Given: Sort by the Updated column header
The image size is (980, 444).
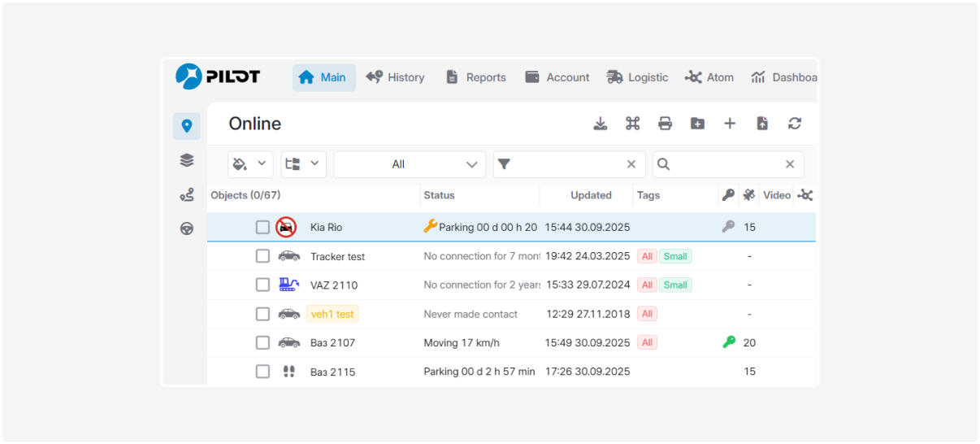Looking at the screenshot, I should 591,195.
